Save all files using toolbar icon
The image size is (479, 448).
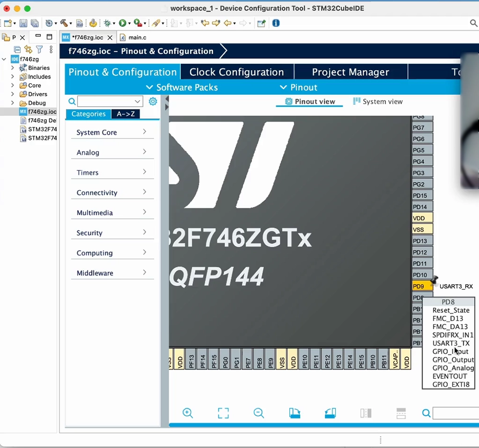coord(34,23)
